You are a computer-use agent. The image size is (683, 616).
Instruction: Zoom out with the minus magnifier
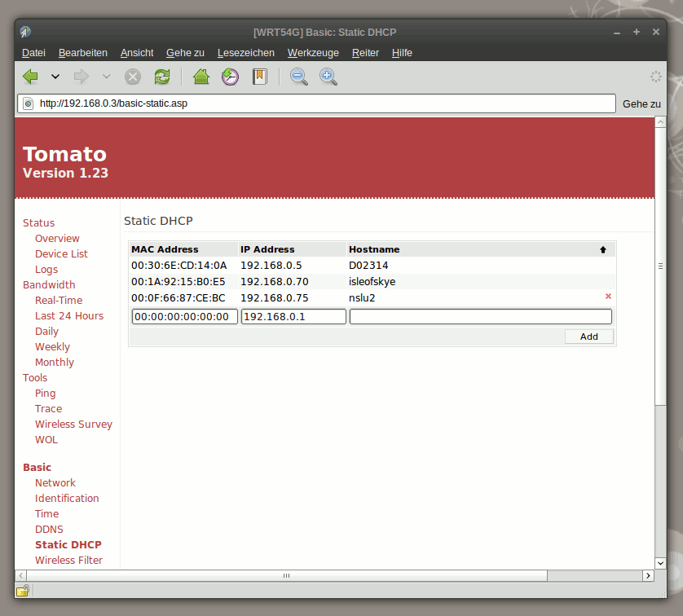click(x=299, y=77)
